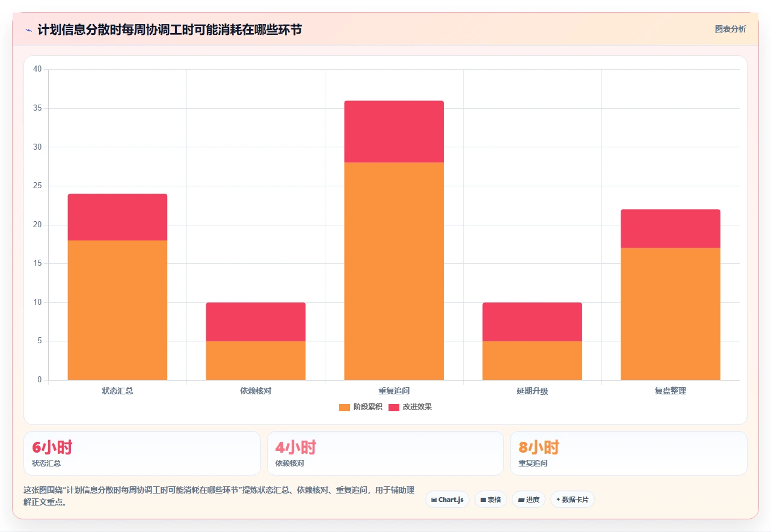
Task: Click the 图表分析 label in the header
Action: (730, 29)
